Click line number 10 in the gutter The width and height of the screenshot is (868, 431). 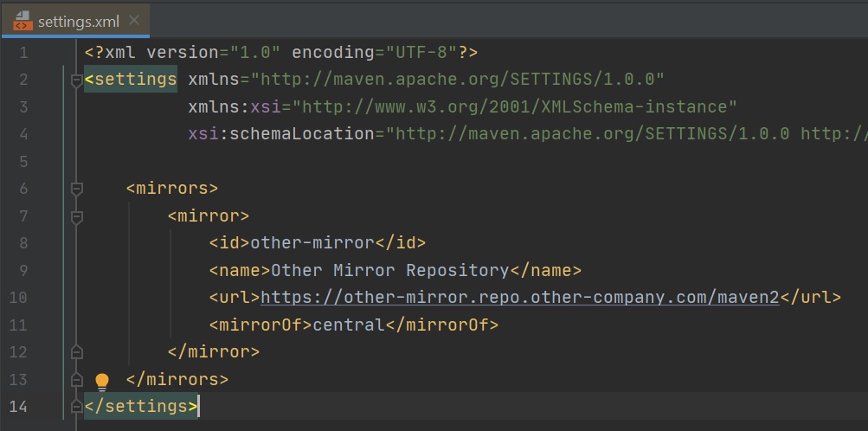point(19,298)
